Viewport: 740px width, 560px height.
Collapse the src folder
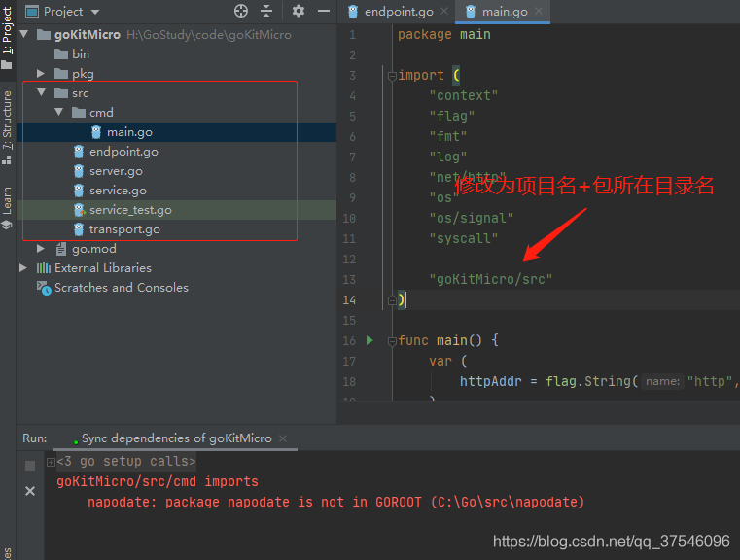pyautogui.click(x=41, y=93)
